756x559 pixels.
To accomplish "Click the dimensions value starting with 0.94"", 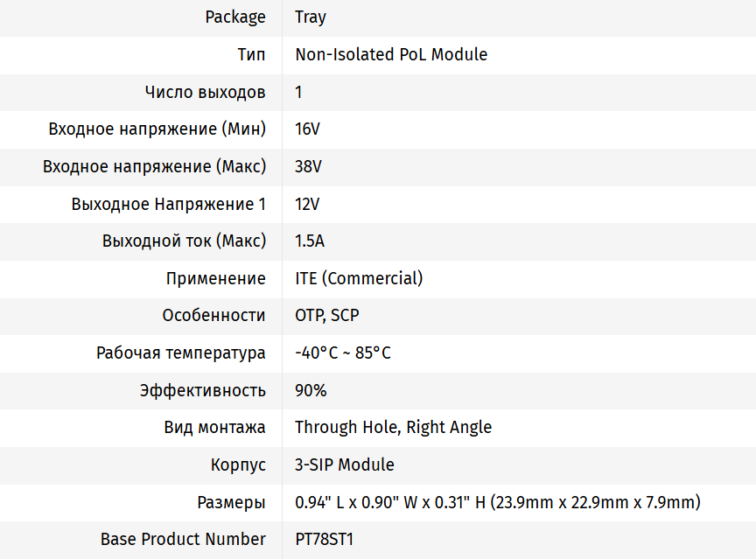I will tap(498, 502).
